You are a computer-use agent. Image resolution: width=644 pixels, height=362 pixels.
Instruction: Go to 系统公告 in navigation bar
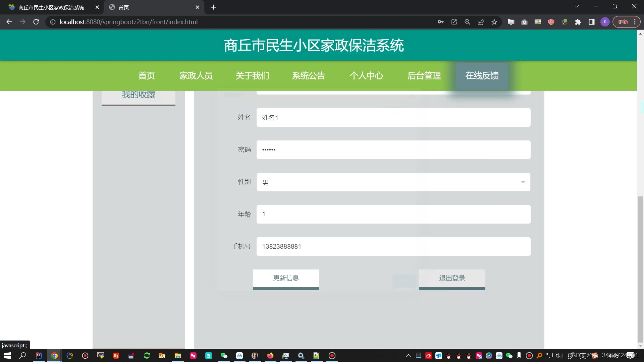(308, 76)
